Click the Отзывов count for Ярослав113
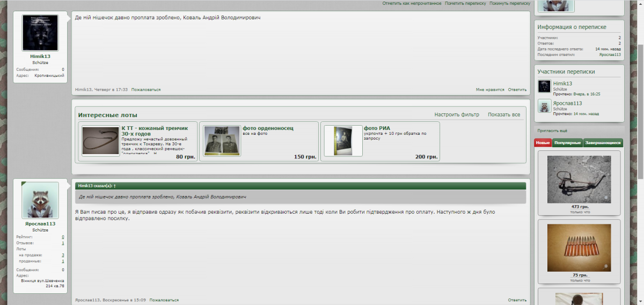 click(x=63, y=243)
